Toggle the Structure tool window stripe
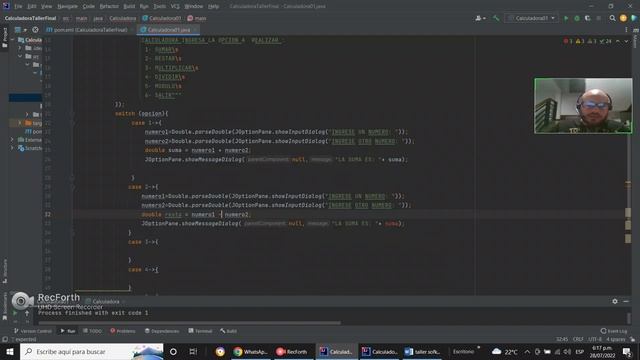The height and width of the screenshot is (360, 640). [x=4, y=270]
